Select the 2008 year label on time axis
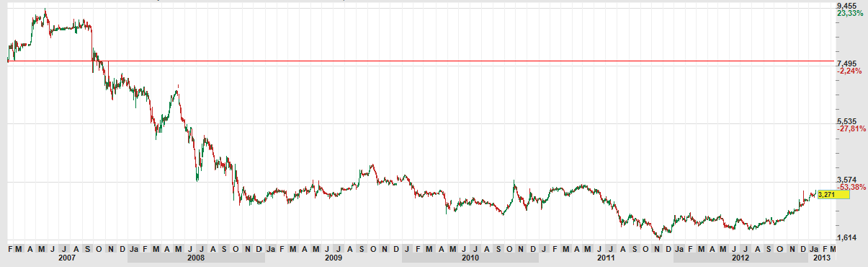Viewport: 868px width, 267px height. click(x=196, y=258)
